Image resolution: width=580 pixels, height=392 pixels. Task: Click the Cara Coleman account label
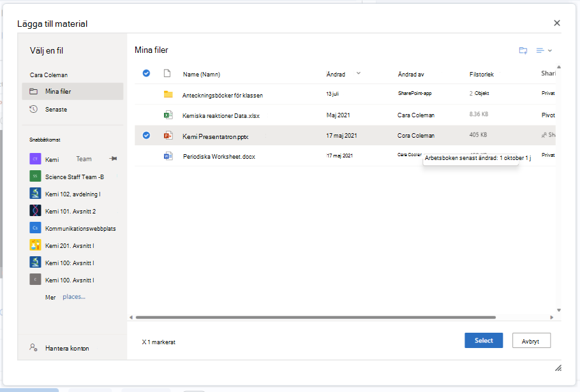[48, 75]
